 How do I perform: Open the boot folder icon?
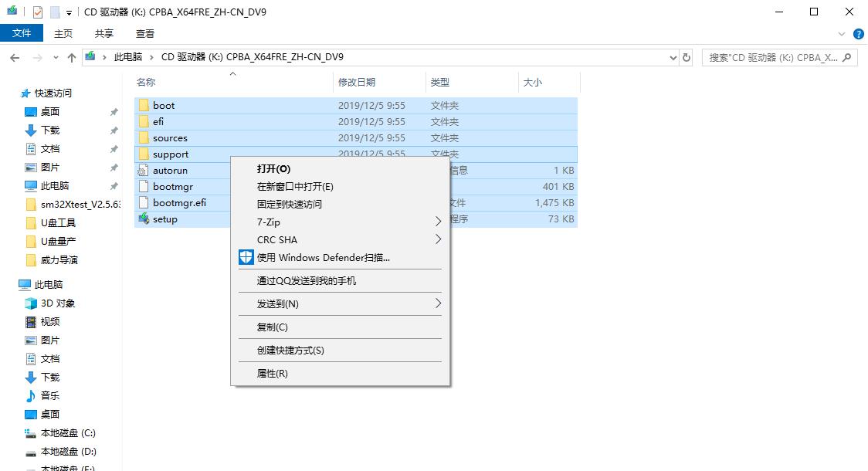145,105
